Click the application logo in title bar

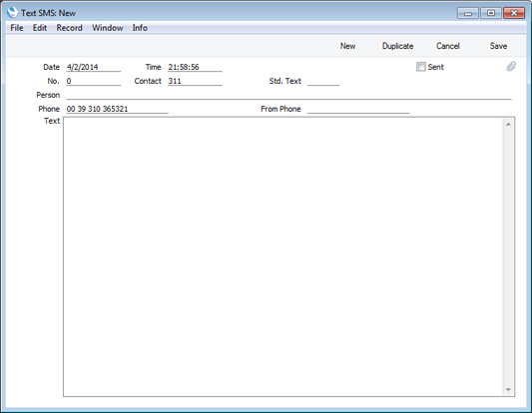[12, 13]
